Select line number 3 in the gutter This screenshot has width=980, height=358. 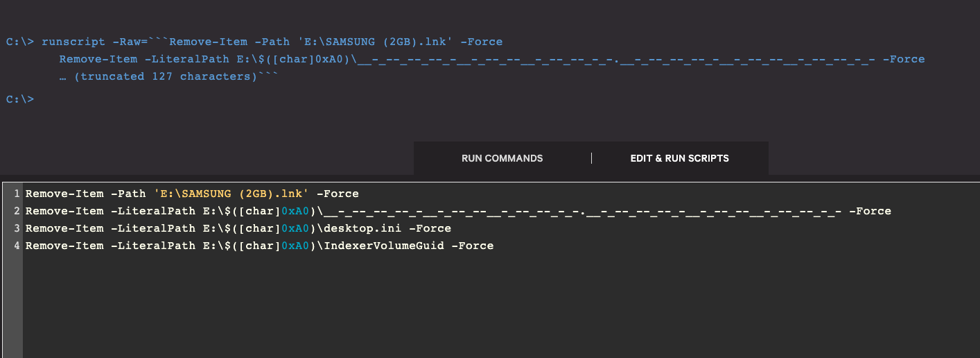coord(16,228)
